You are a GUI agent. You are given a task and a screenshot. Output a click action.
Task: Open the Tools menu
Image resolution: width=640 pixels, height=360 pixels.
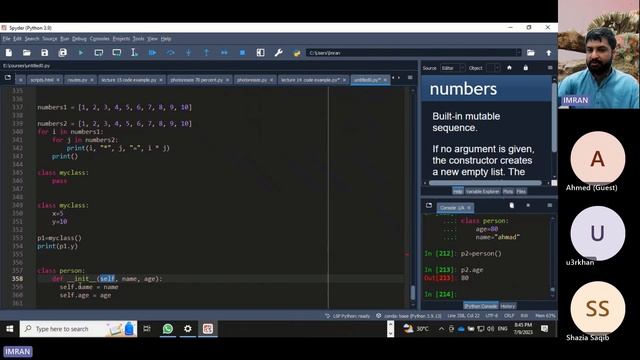(138, 39)
